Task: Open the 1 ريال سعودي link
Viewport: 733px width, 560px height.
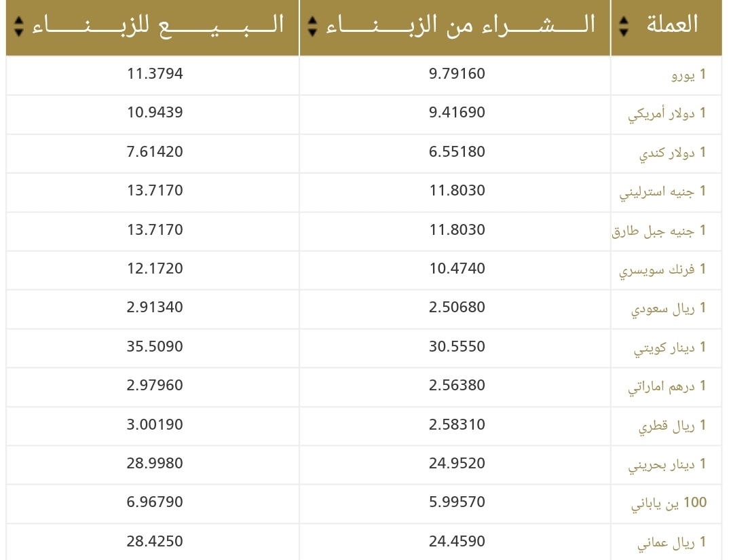Action: coord(669,309)
